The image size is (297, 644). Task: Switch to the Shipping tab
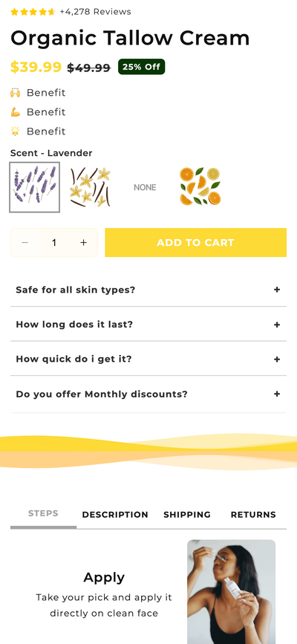[187, 515]
